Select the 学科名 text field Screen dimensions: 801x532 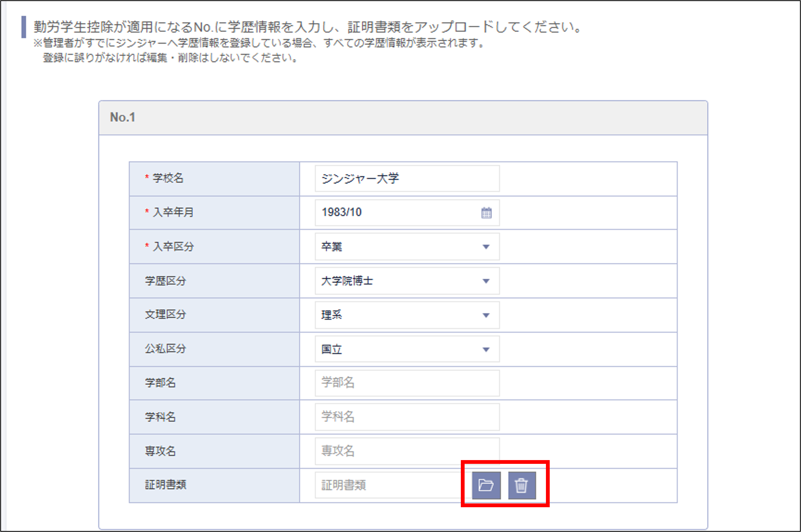(407, 417)
